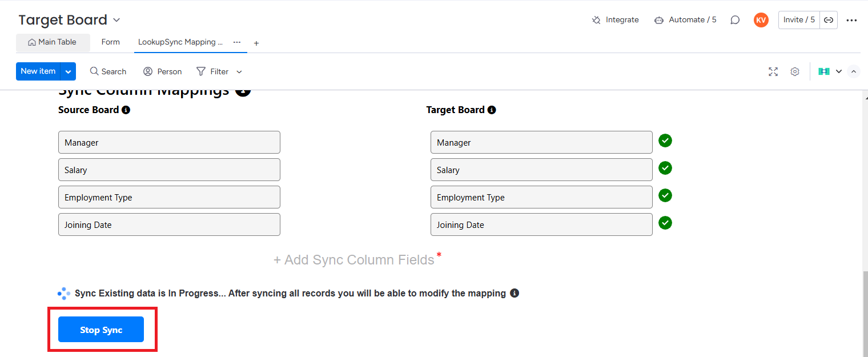Click the green checkmark beside Salary mapping
The height and width of the screenshot is (357, 868).
665,168
